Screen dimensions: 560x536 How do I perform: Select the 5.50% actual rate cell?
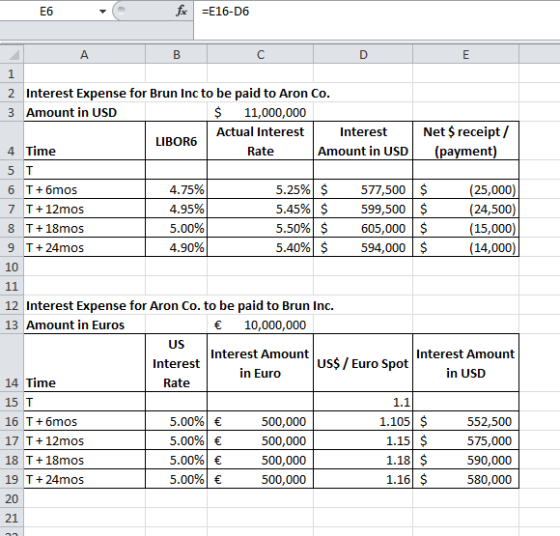[x=260, y=228]
